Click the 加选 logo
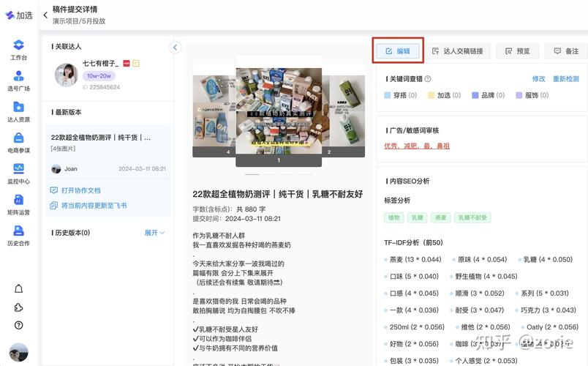588x366 pixels. point(19,15)
